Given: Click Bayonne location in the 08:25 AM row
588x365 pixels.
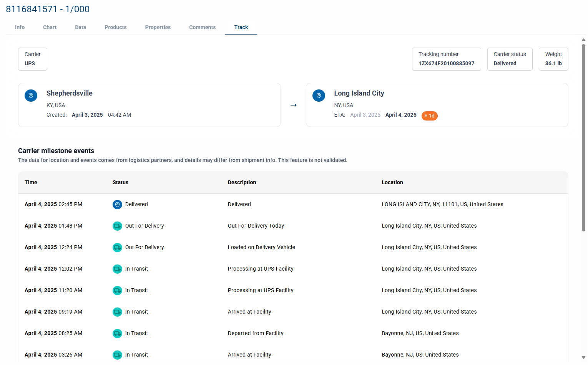Looking at the screenshot, I should 420,334.
